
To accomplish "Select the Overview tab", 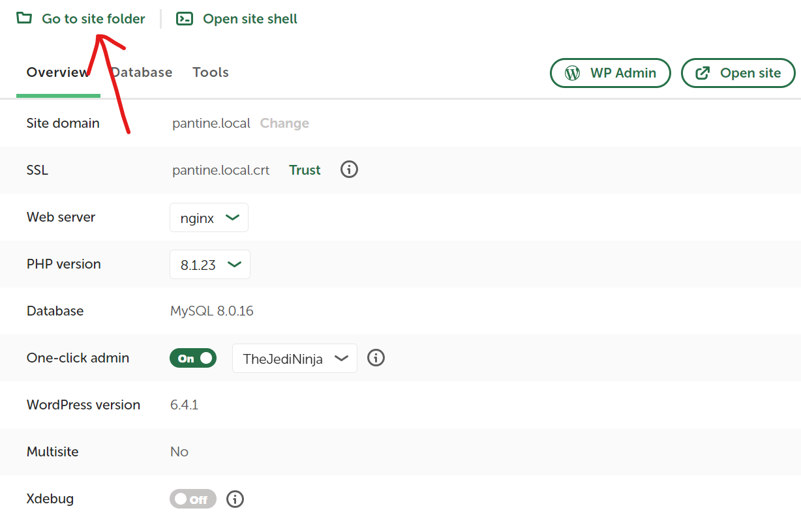I will [57, 72].
